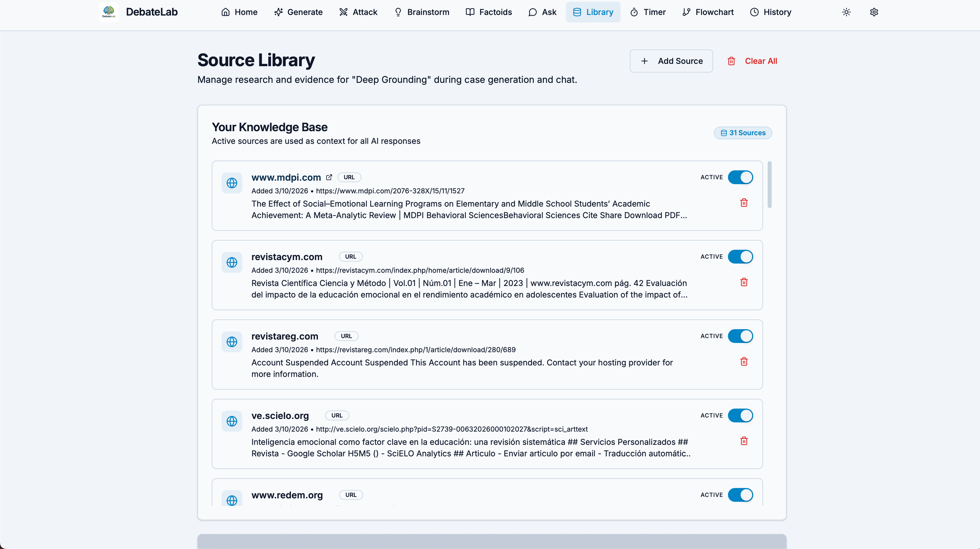
Task: Delete the revistacym.com source with its trash icon
Action: tap(744, 282)
